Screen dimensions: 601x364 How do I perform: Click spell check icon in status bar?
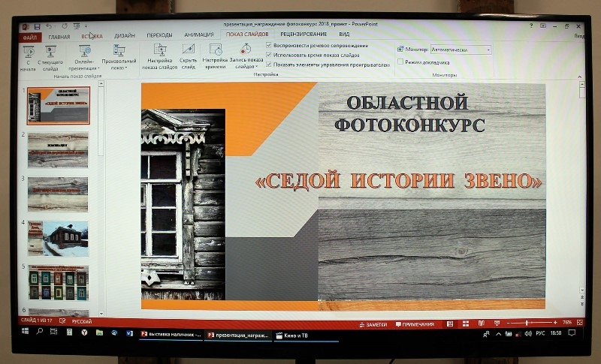(62, 320)
